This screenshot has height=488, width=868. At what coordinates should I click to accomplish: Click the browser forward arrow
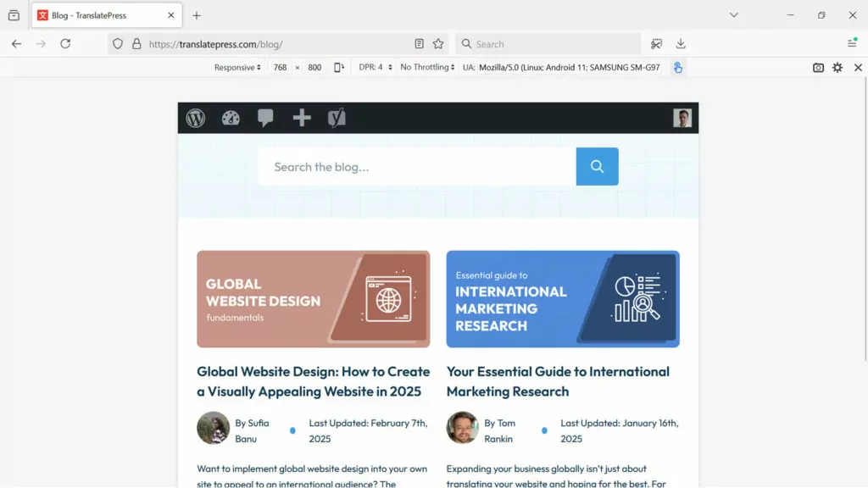coord(41,44)
